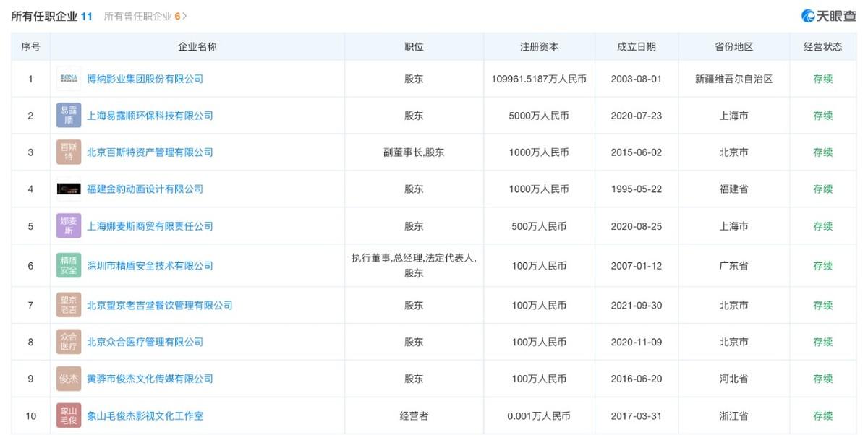The image size is (868, 435).
Task: Click the date 2007-01-12
Action: (x=637, y=266)
